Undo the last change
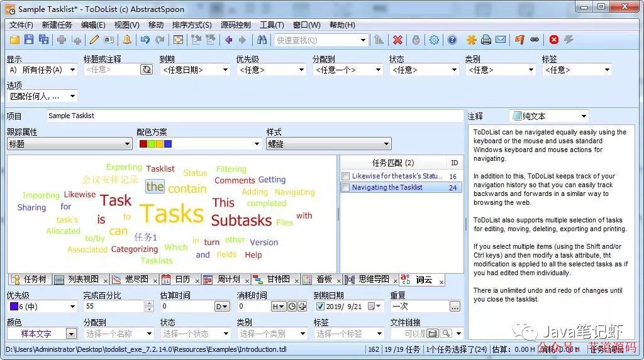Viewport: 644px width, 360px height. coord(145,40)
